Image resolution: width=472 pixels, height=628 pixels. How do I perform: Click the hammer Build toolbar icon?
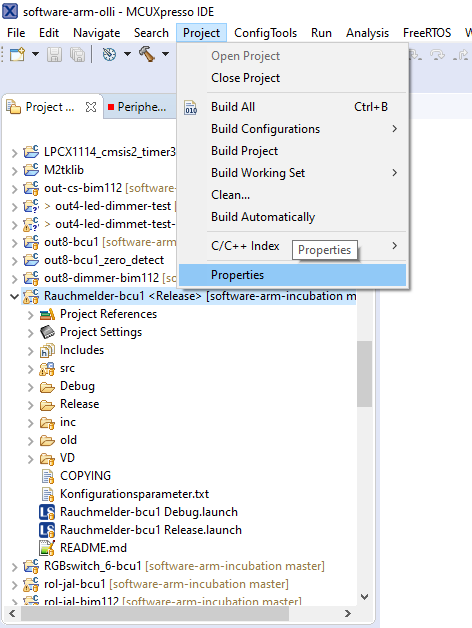tap(147, 54)
